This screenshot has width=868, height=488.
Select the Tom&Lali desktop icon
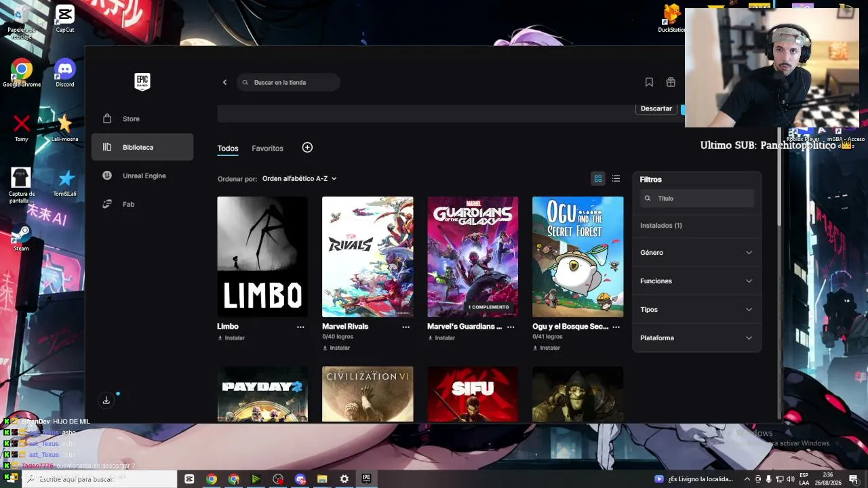[x=65, y=183]
